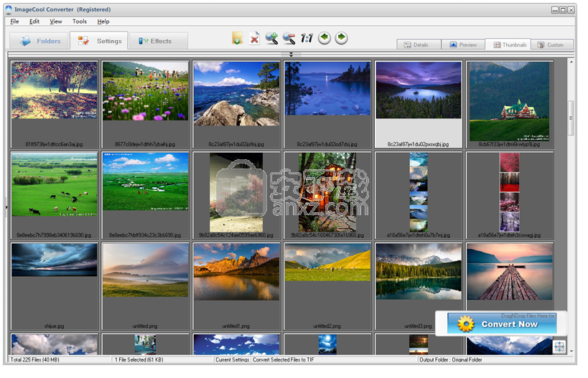Select the waterfall strip collage thumbnail

(419, 195)
